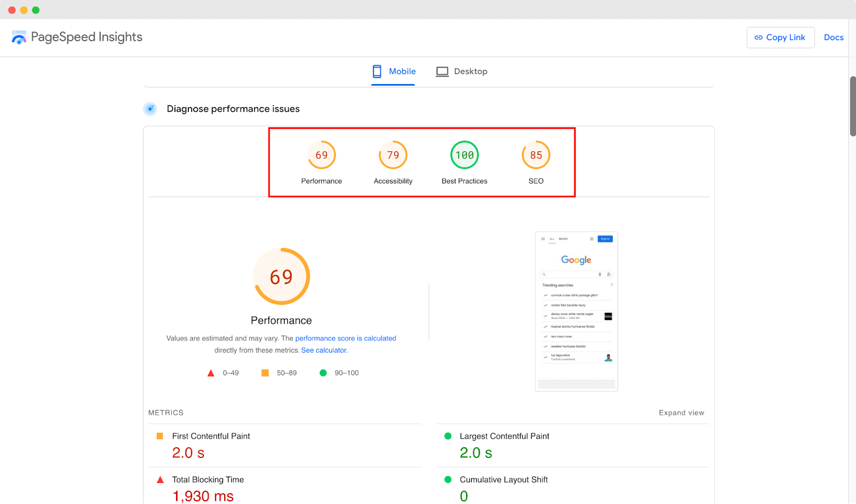This screenshot has width=856, height=504.
Task: Select the green circle 90-100 legend marker
Action: click(323, 372)
